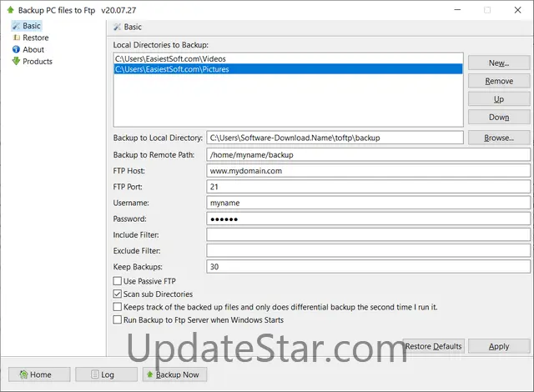Screen dimensions: 534x392
Task: Click the Username field
Action: click(x=368, y=203)
